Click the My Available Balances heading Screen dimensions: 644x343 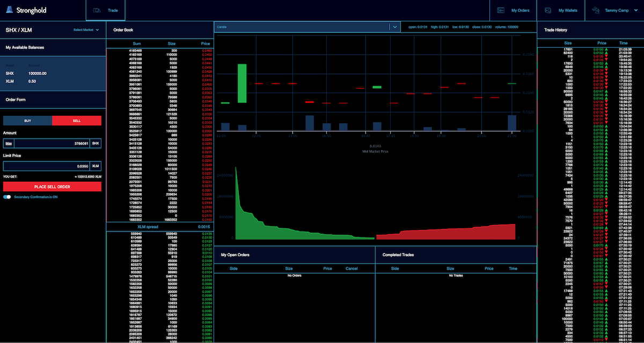[25, 47]
